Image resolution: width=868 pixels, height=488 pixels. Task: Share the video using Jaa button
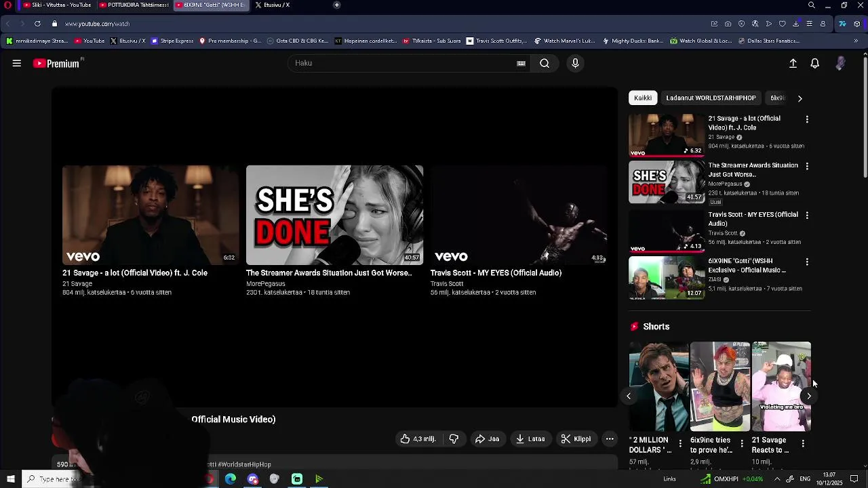[487, 439]
